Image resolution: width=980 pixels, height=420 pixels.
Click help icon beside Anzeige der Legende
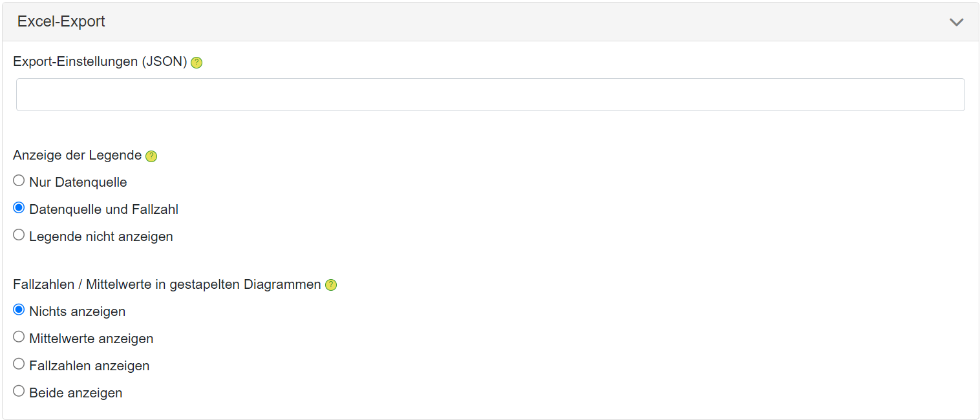click(151, 156)
